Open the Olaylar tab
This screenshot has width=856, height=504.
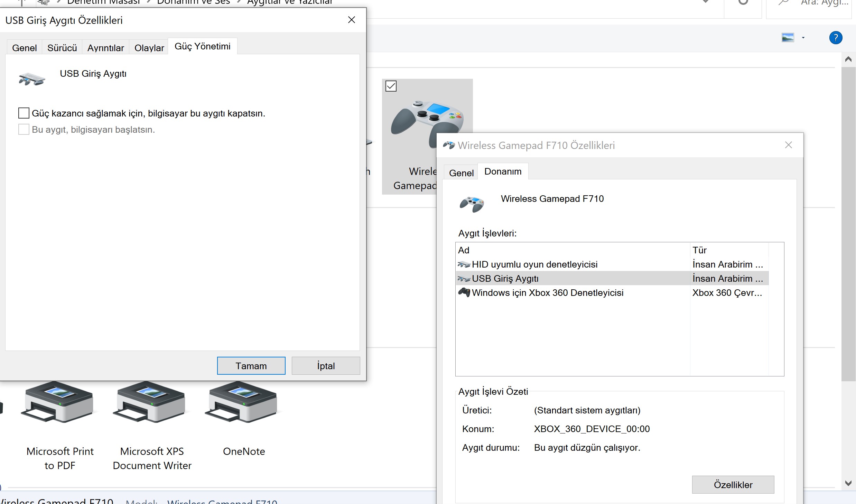pos(149,48)
